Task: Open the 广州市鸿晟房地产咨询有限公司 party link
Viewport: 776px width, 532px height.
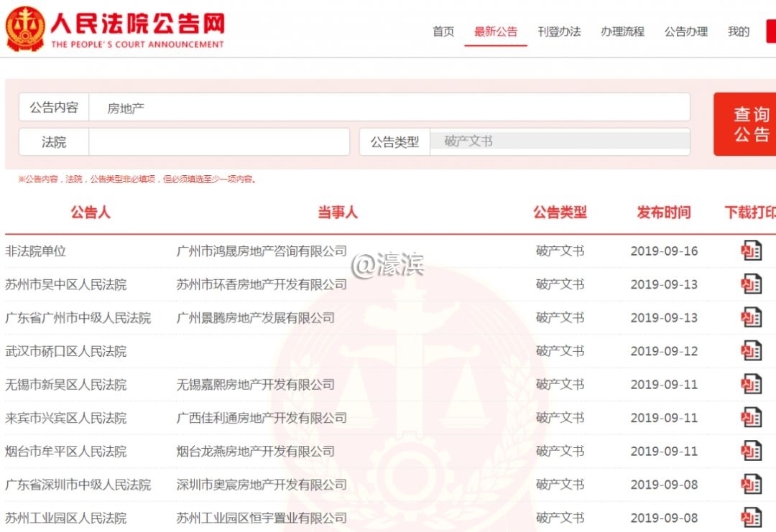Action: tap(262, 251)
